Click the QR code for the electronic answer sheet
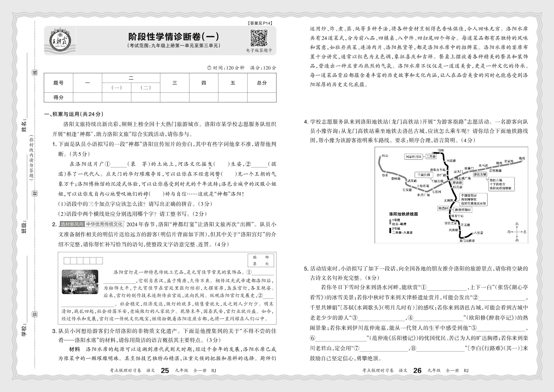554x392 pixels. (259, 38)
